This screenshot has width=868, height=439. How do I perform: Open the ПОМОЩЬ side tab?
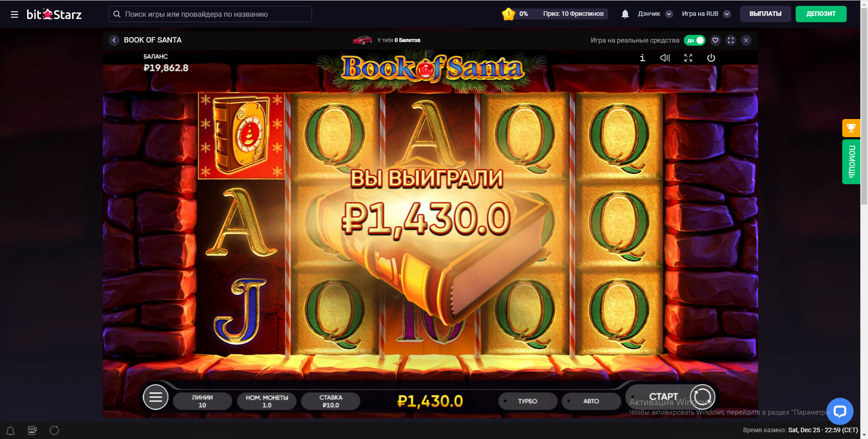tap(851, 162)
